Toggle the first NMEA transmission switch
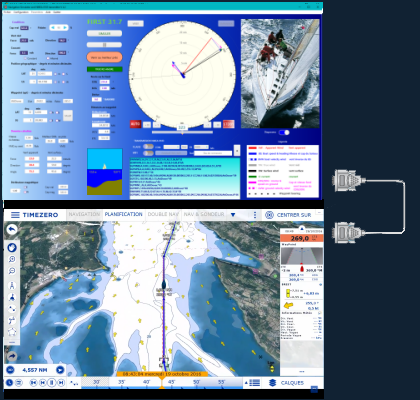The image size is (420, 400). pyautogui.click(x=148, y=147)
